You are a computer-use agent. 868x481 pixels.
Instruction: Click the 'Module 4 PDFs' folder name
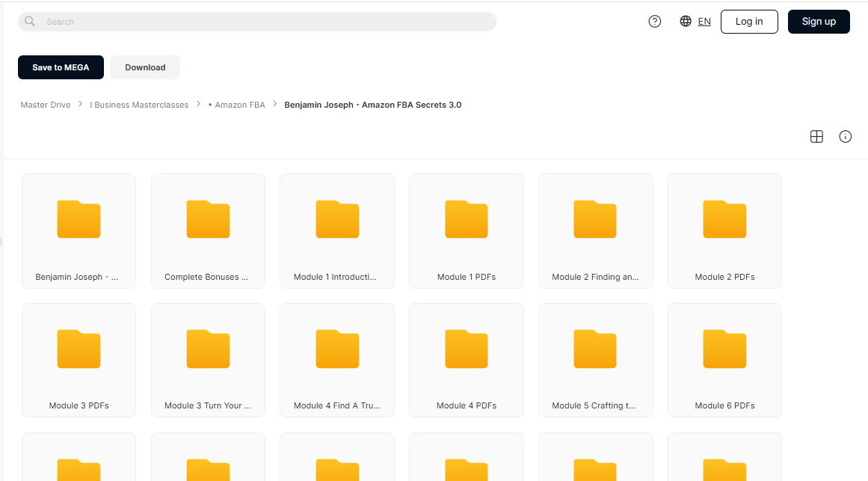(x=466, y=405)
